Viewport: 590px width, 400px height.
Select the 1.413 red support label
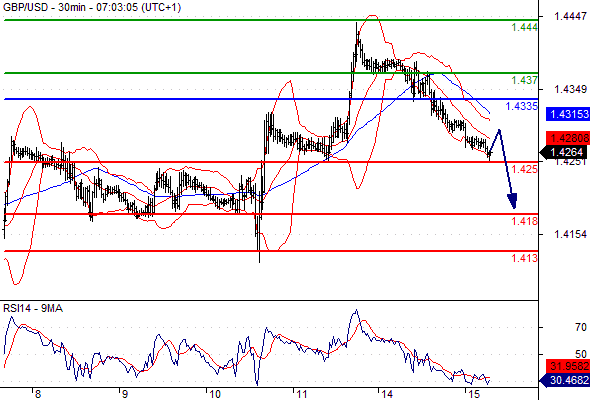[525, 258]
